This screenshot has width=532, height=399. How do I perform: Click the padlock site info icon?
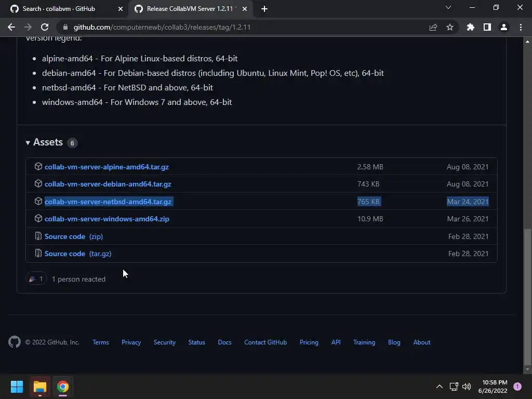tap(65, 27)
